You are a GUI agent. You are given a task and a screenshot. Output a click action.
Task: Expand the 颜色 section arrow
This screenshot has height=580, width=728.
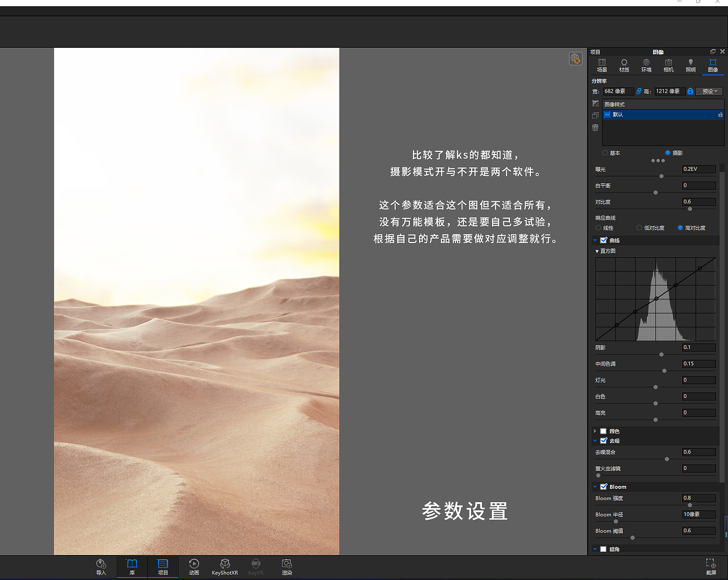pyautogui.click(x=595, y=431)
